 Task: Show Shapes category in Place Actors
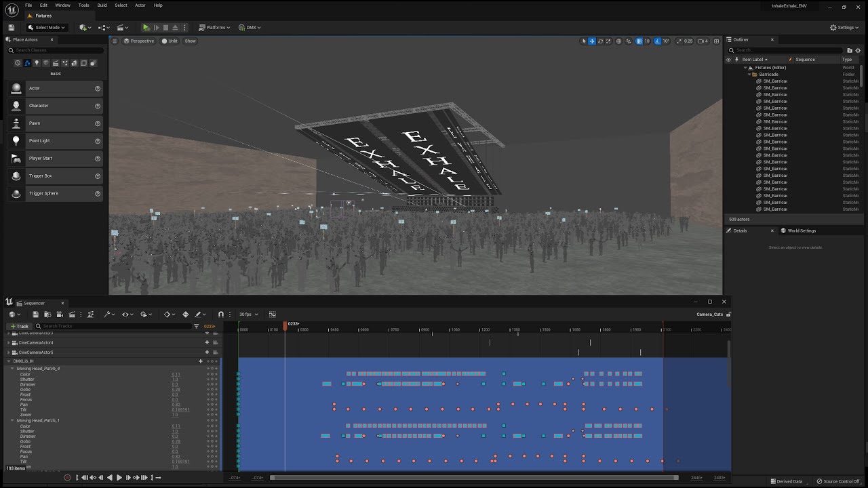point(46,63)
